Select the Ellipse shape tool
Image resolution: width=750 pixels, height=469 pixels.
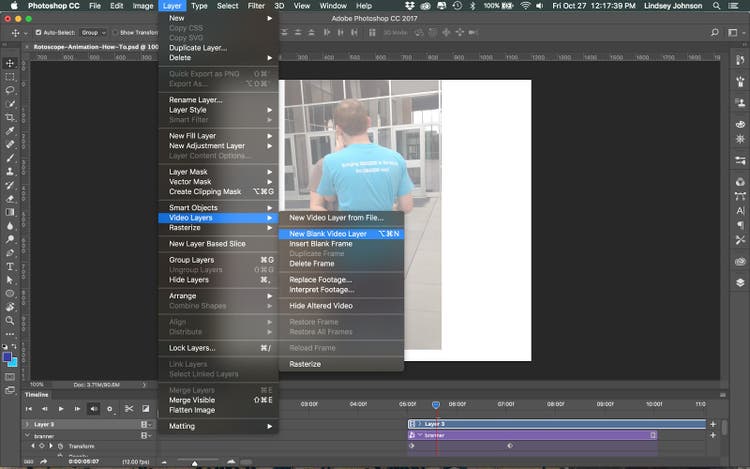[x=10, y=293]
